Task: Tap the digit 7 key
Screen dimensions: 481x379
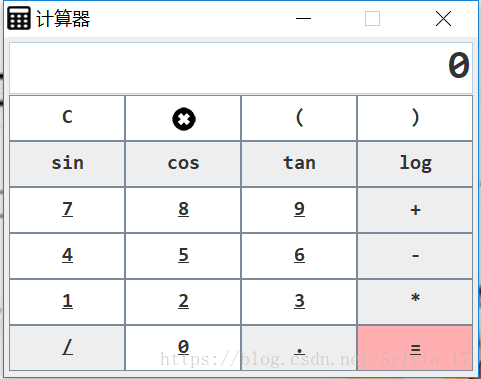Action: tap(67, 210)
